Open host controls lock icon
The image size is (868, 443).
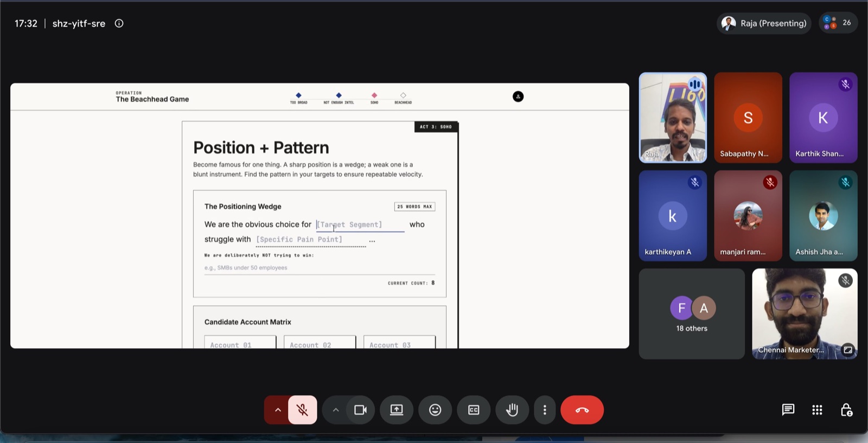[846, 410]
